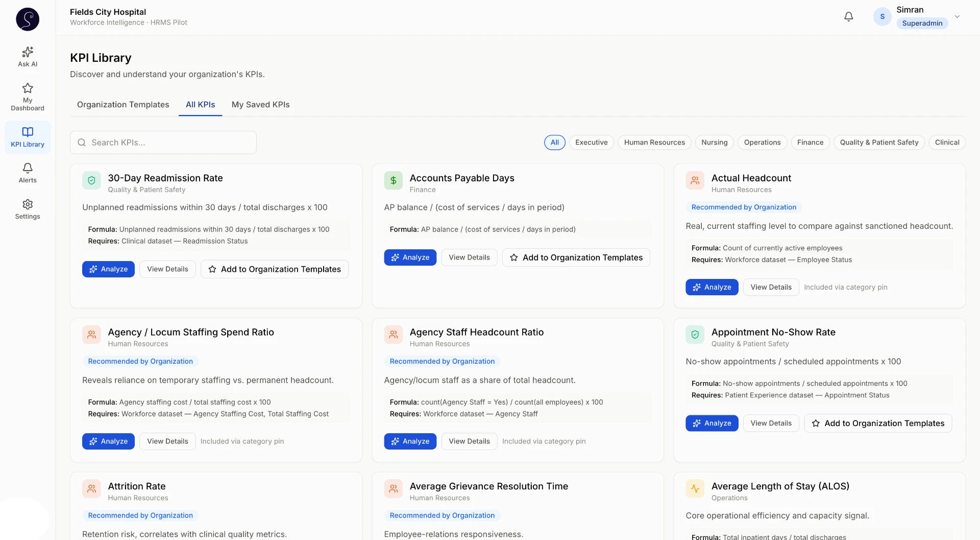The height and width of the screenshot is (540, 980).
Task: Add Appointment No-Show Rate to Organization Templates
Action: (x=878, y=423)
